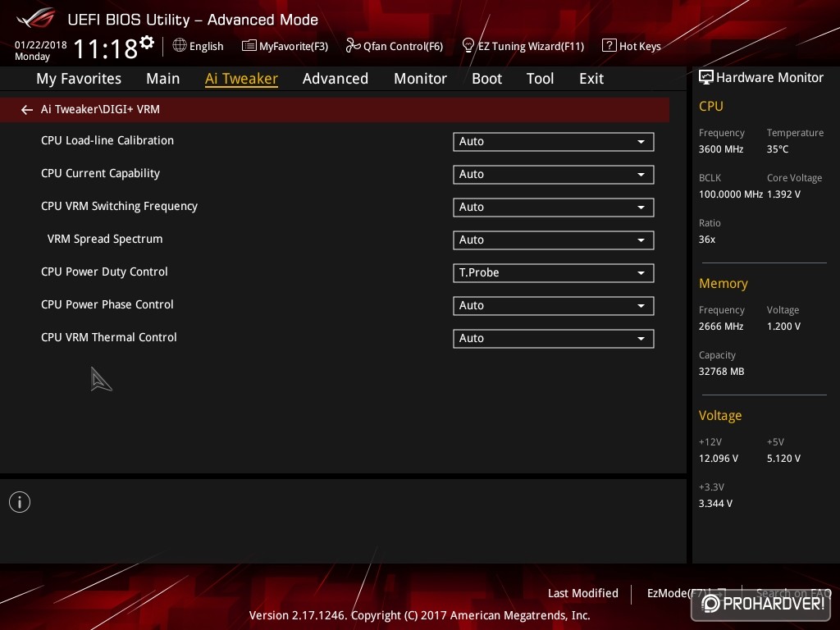The height and width of the screenshot is (630, 840).
Task: Click the Hot Keys question mark icon
Action: point(609,46)
